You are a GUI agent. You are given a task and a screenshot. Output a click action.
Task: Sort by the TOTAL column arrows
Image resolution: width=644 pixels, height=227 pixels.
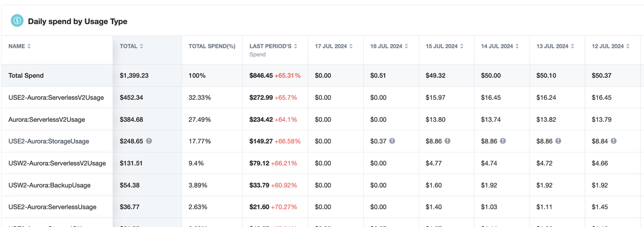click(x=142, y=47)
